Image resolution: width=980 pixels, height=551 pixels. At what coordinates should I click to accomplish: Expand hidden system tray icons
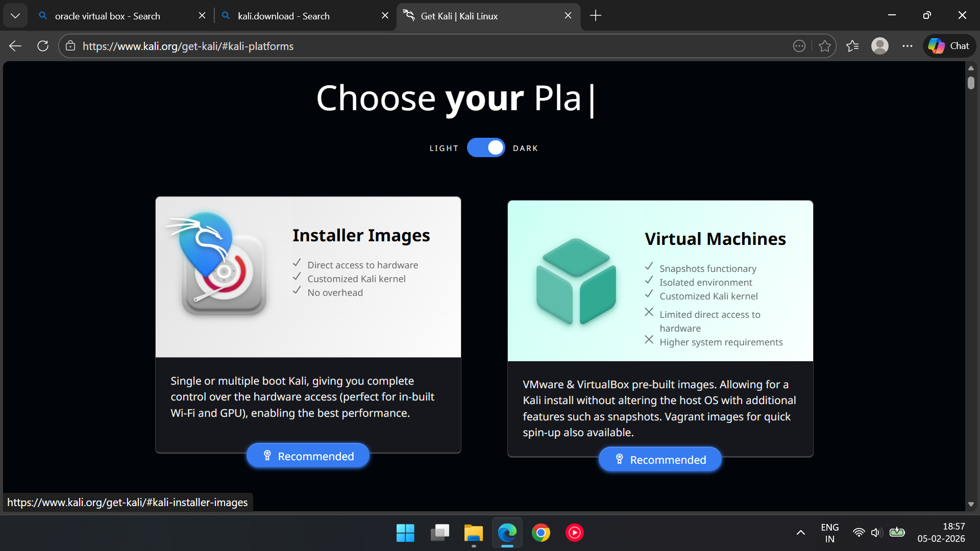[x=800, y=533]
